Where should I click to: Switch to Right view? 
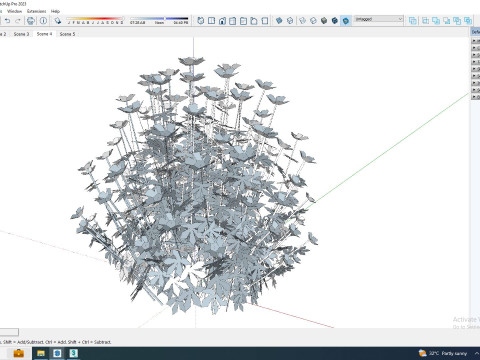pos(233,21)
